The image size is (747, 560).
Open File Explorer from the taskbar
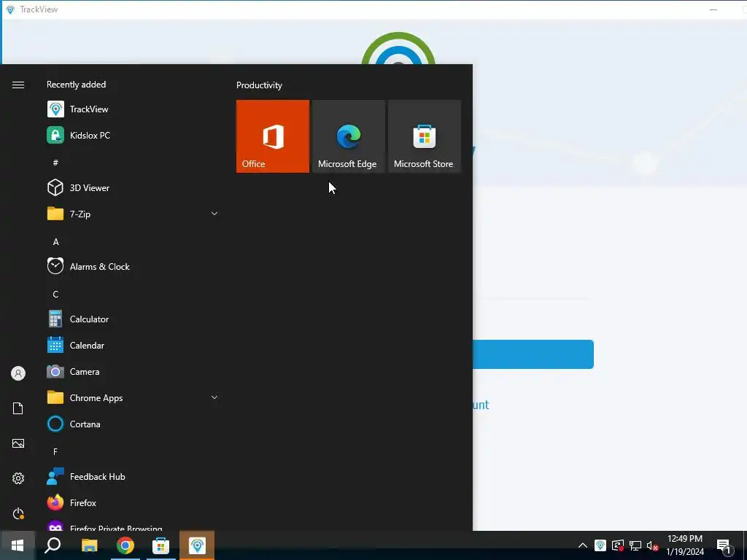pyautogui.click(x=90, y=545)
